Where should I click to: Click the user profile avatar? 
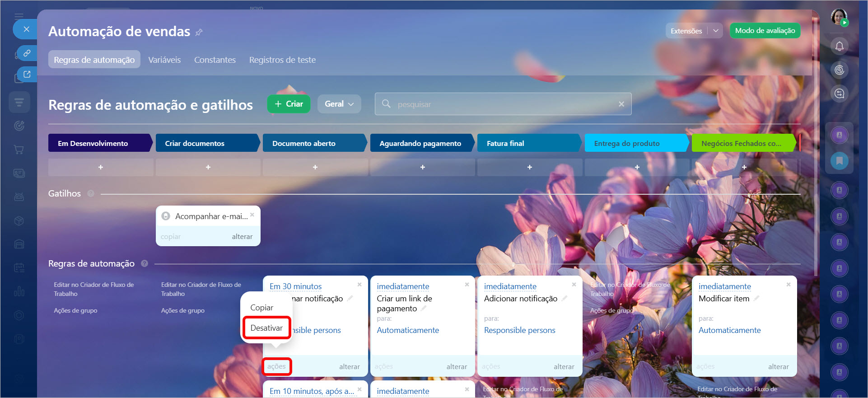[839, 17]
